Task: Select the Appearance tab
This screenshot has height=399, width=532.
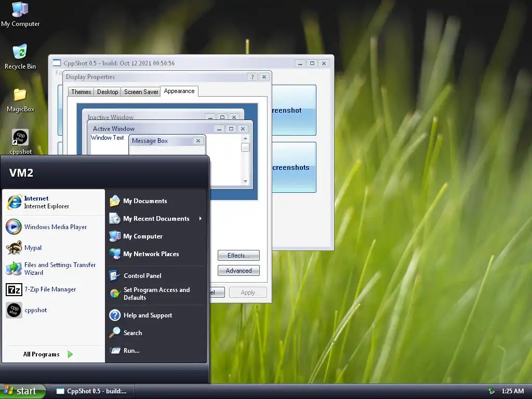Action: [x=179, y=91]
